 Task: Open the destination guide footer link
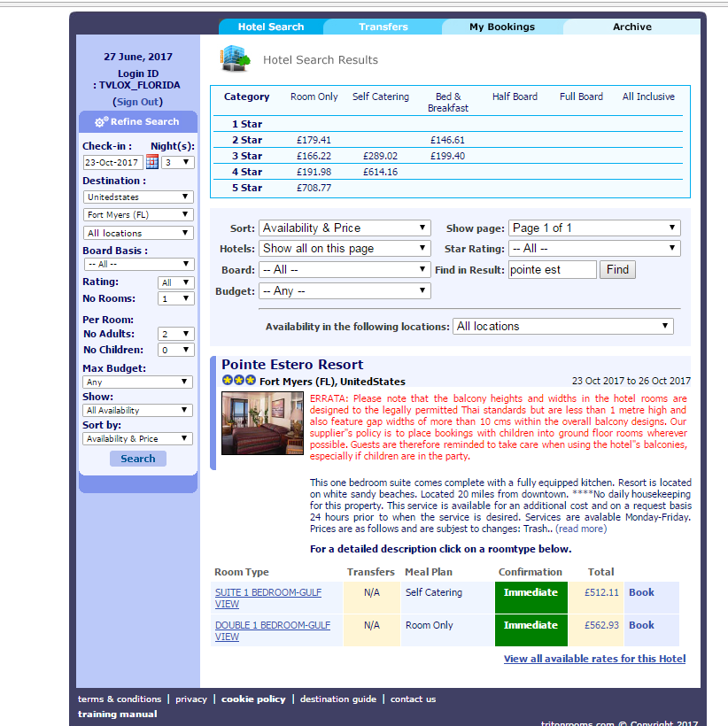click(338, 699)
